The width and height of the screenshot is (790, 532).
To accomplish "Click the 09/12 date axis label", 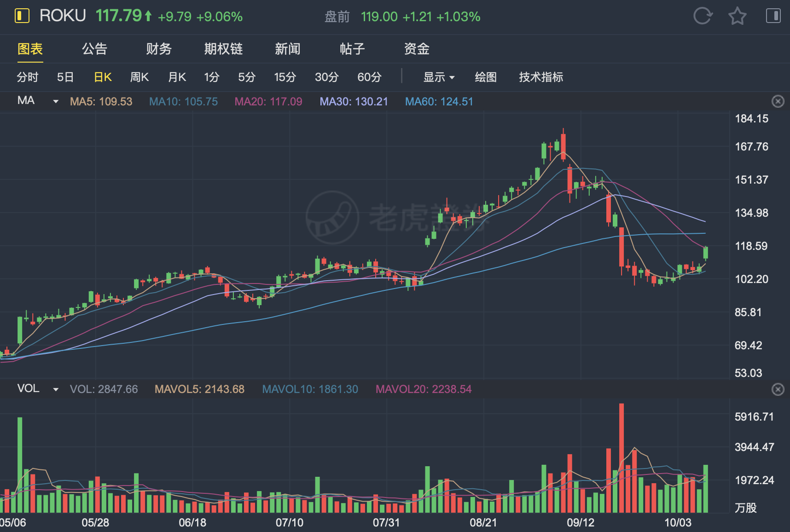I will pyautogui.click(x=581, y=523).
